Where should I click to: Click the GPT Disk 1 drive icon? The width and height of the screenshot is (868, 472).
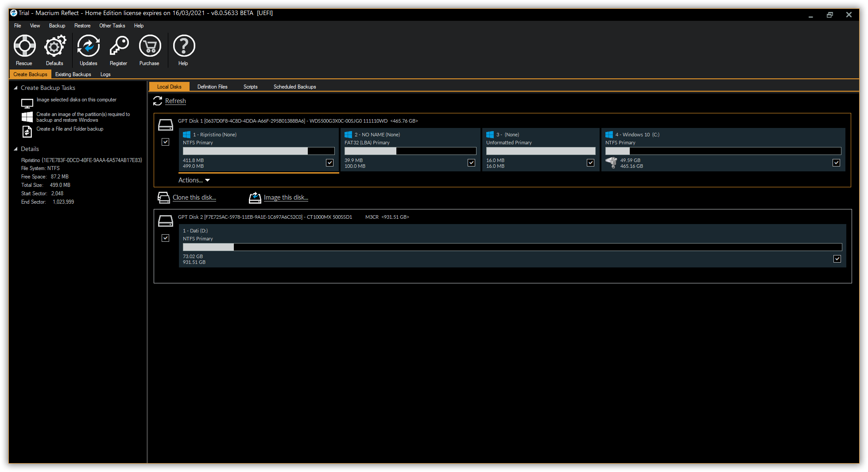coord(166,125)
